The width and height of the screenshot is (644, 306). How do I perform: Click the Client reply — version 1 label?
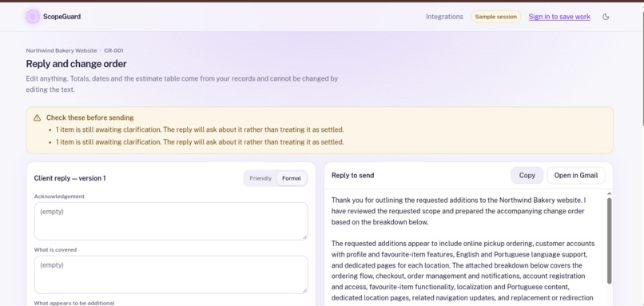tap(70, 178)
